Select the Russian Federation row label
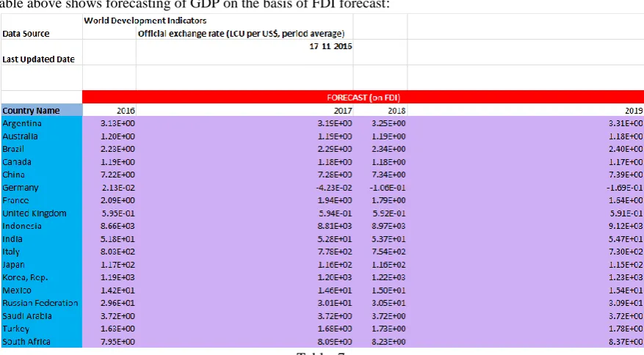 pos(40,303)
